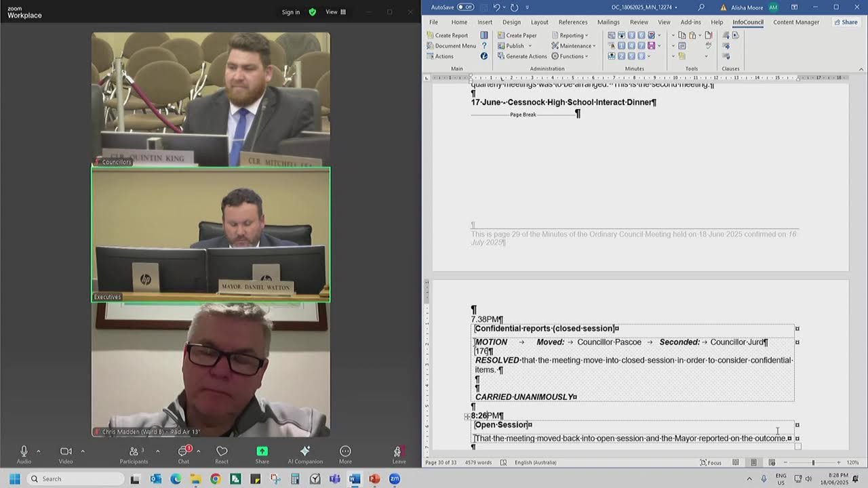Screen dimensions: 868x488
Task: Collapse the Word ribbon arrow
Action: click(x=862, y=68)
